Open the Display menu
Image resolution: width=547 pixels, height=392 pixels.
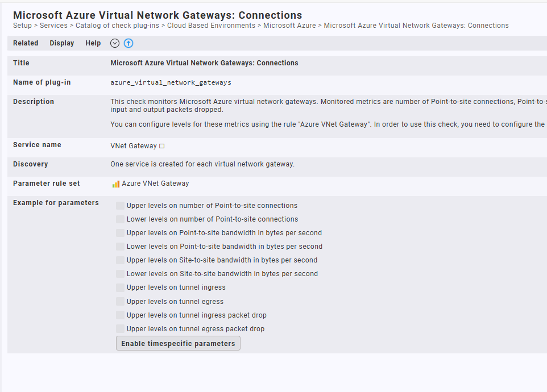[62, 43]
